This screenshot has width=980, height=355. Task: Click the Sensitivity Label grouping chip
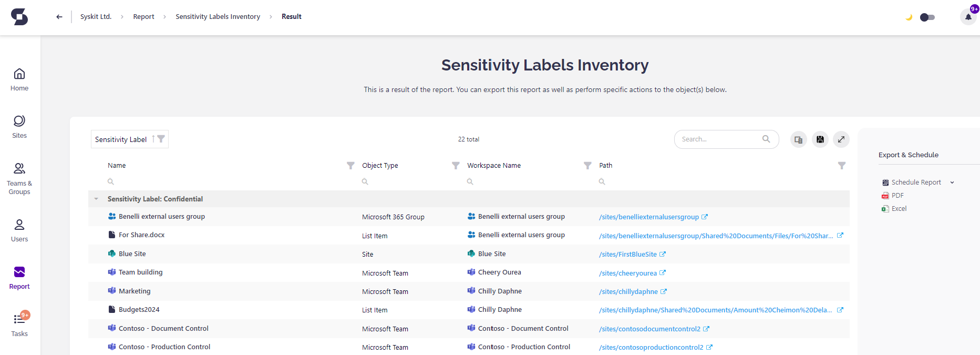[130, 139]
